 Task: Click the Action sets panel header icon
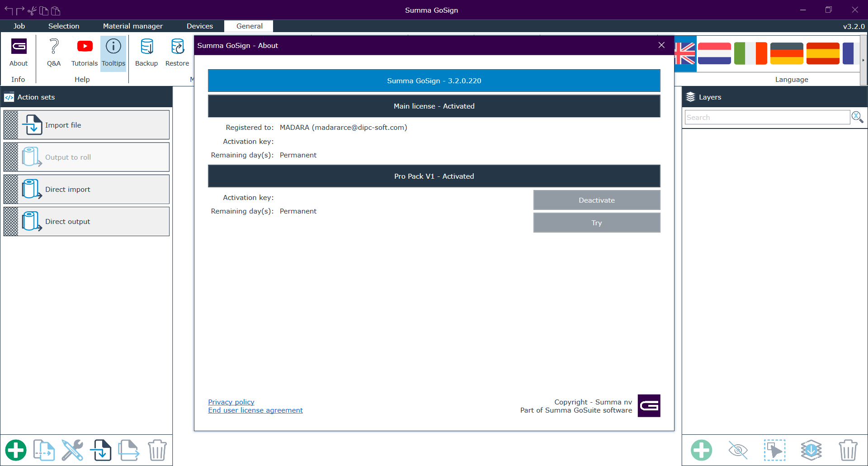(x=9, y=97)
